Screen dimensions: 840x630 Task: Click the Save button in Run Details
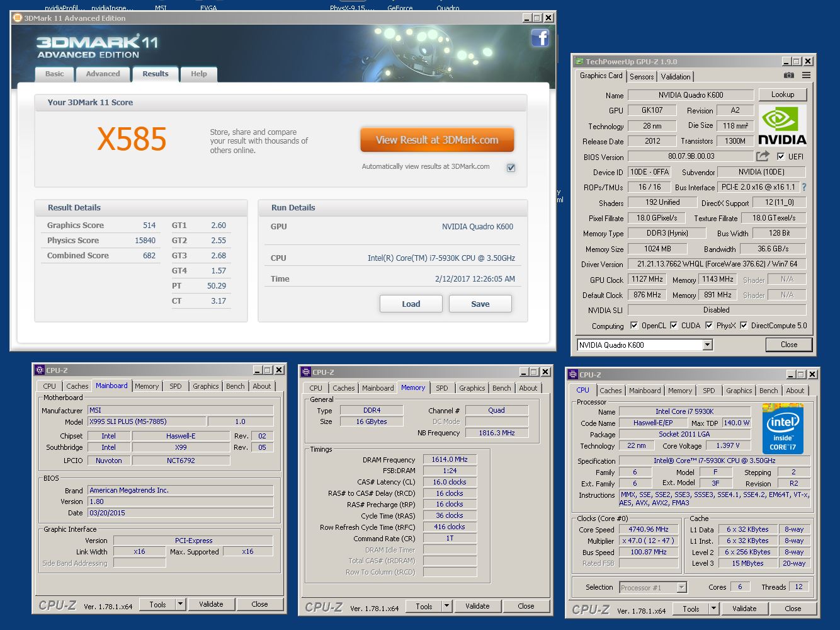coord(480,304)
